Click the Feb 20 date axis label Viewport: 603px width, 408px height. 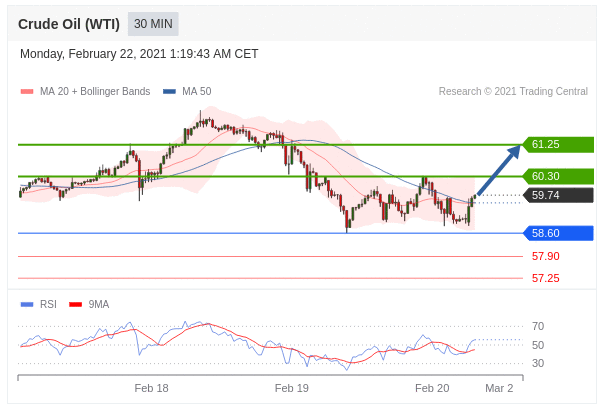click(431, 388)
